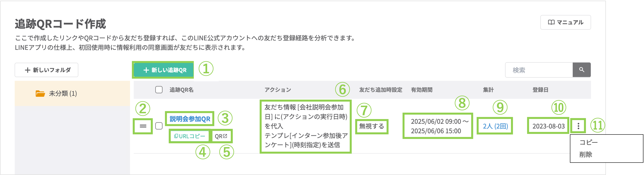This screenshot has width=644, height=175.
Task: Click the URLコピー copy button
Action: [189, 136]
